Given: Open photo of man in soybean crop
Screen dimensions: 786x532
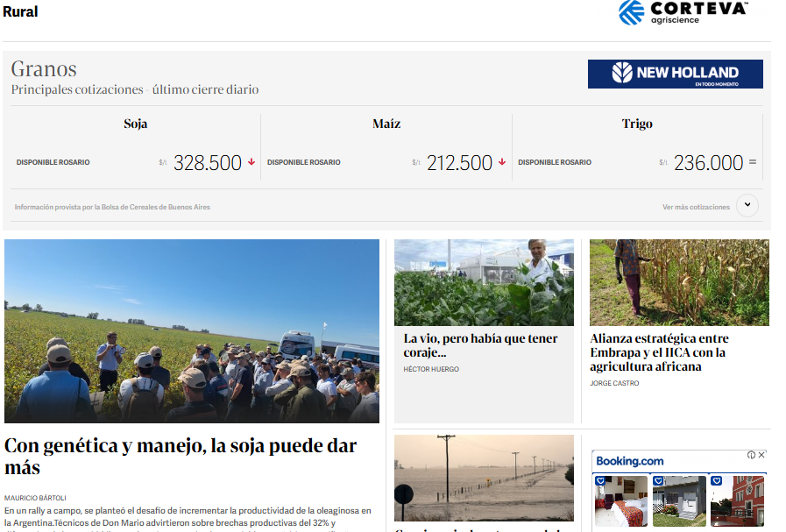Looking at the screenshot, I should point(484,282).
